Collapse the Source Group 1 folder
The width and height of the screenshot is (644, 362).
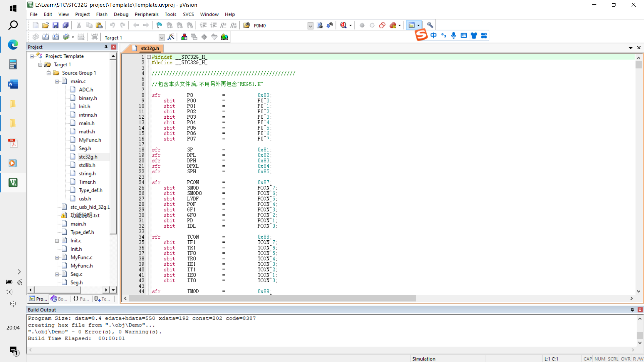(49, 73)
